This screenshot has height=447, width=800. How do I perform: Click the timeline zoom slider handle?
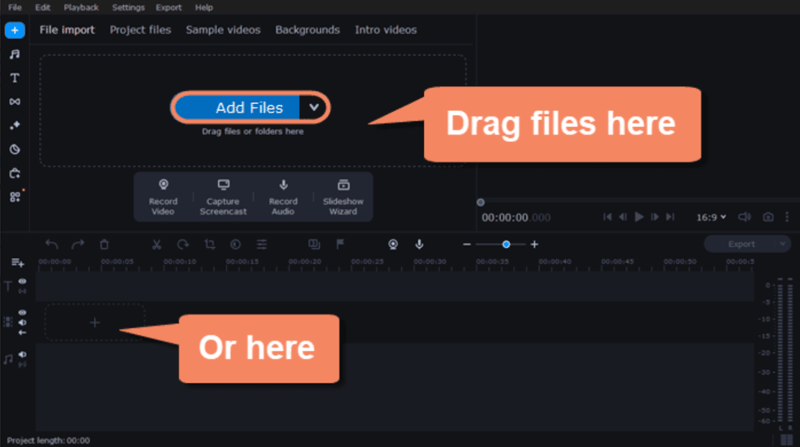tap(506, 244)
